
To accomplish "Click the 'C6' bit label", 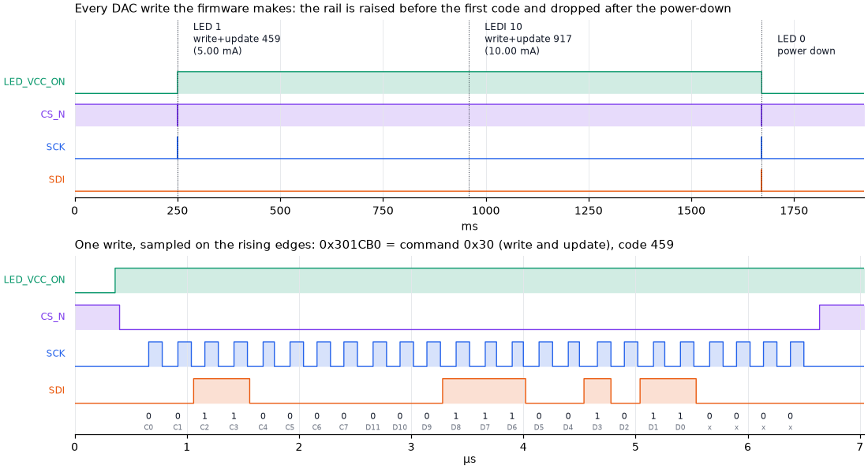I will pyautogui.click(x=316, y=427).
